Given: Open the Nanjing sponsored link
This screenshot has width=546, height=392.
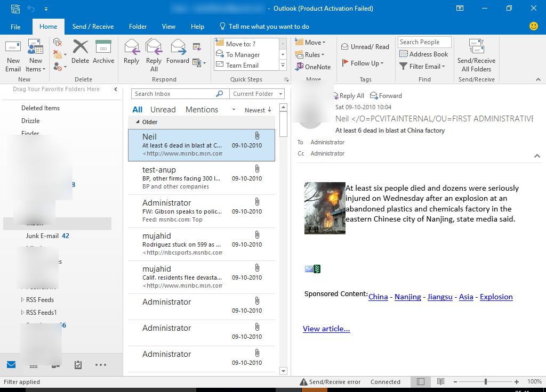Looking at the screenshot, I should (408, 297).
